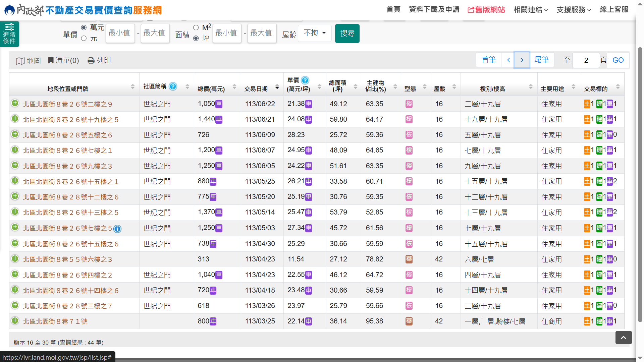644x362 pixels.
Task: Click 建 building badge in 113/06/09 row
Action: tap(599, 135)
